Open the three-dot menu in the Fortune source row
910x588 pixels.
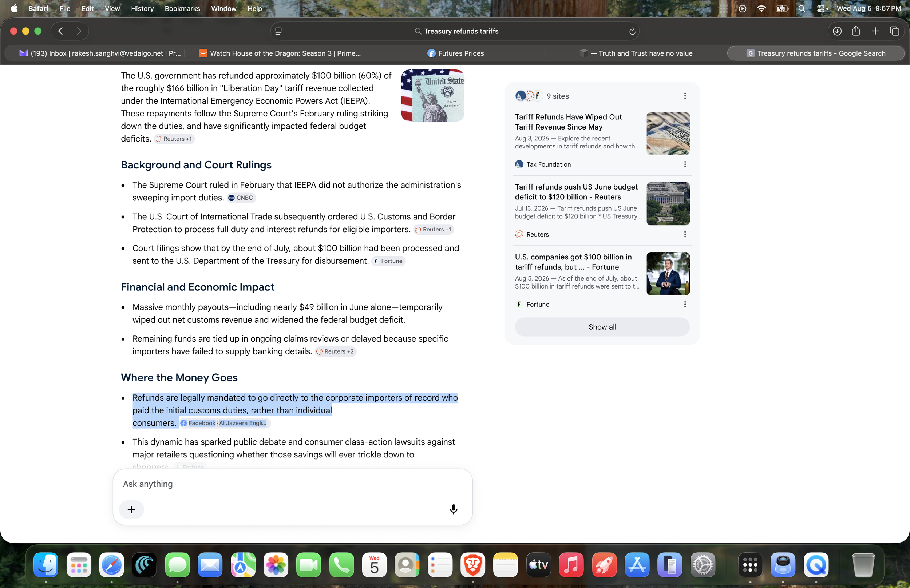pyautogui.click(x=685, y=304)
